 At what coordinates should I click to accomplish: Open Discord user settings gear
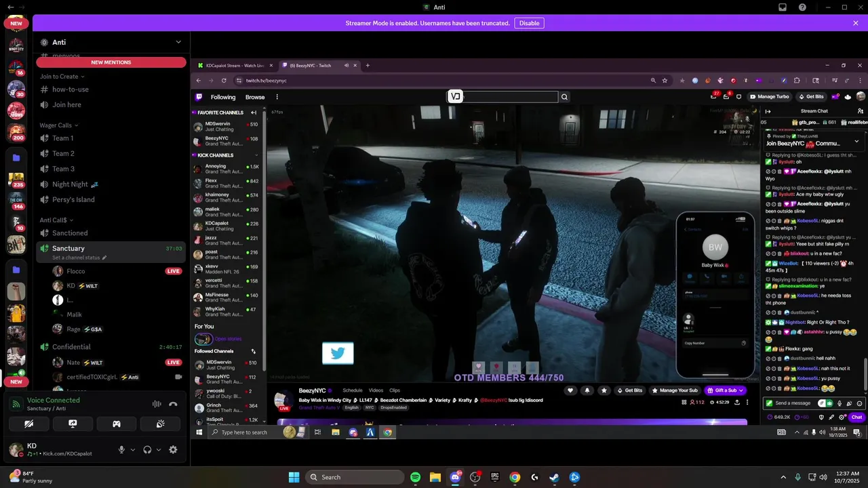coord(173,449)
